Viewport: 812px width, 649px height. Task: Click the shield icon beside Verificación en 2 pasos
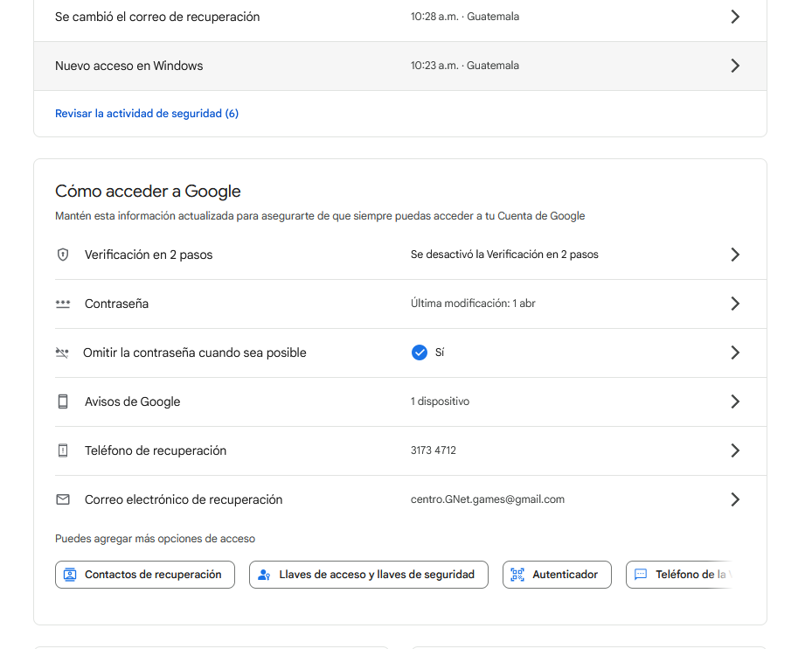tap(63, 255)
